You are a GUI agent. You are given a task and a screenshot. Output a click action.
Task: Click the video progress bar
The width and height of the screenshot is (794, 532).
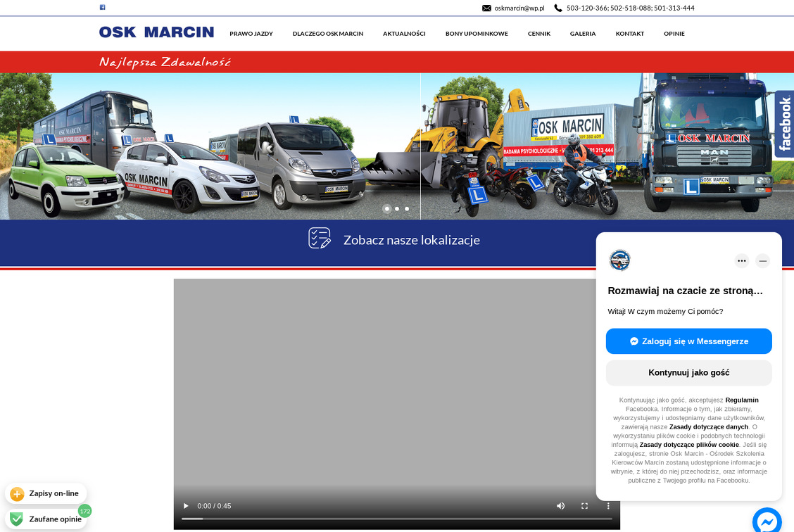(397, 519)
